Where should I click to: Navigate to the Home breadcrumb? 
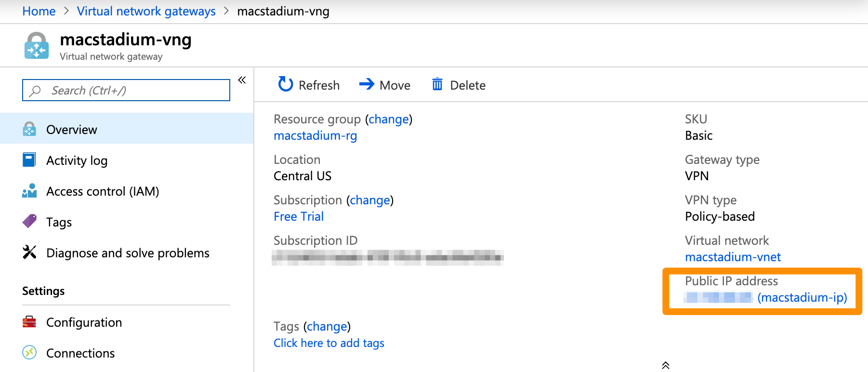[x=39, y=11]
